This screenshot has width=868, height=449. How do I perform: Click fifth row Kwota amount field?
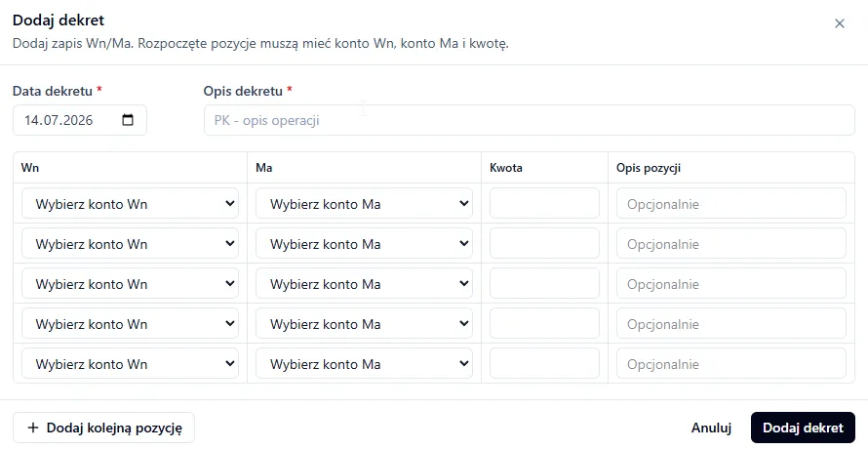tap(544, 363)
